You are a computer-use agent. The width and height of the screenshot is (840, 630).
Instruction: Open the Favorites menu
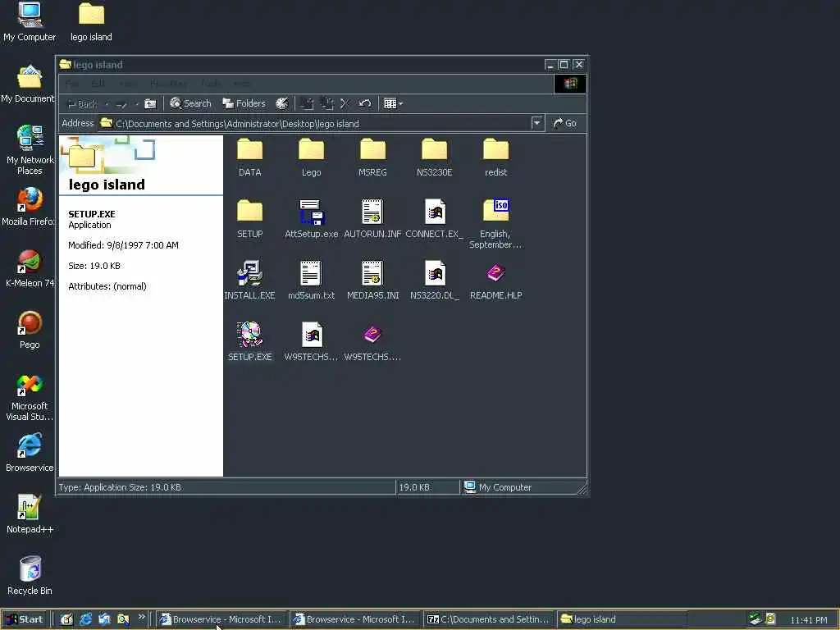[169, 84]
